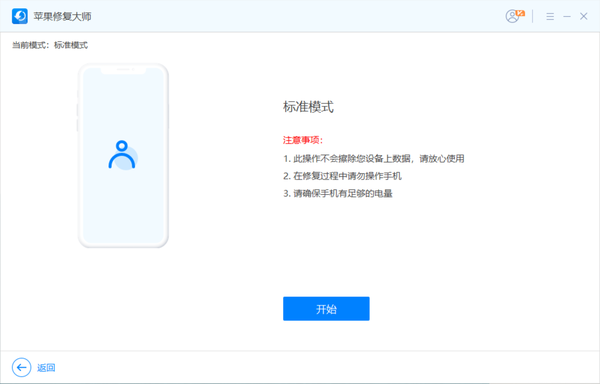Viewport: 600px width, 384px height.
Task: Click the circled back arrow icon
Action: tap(21, 368)
